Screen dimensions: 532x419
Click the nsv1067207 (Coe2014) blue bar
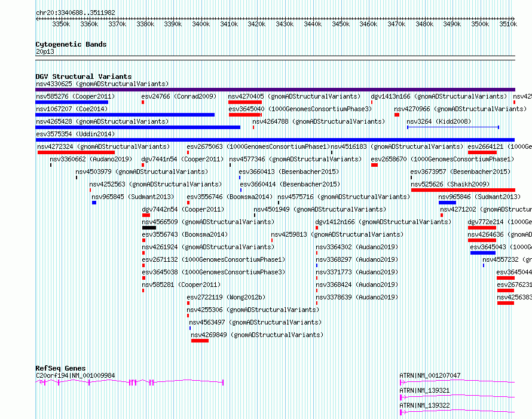click(125, 115)
